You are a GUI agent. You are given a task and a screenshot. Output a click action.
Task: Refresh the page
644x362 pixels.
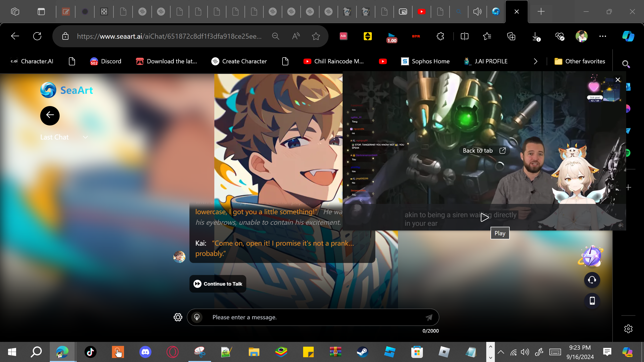(x=37, y=36)
